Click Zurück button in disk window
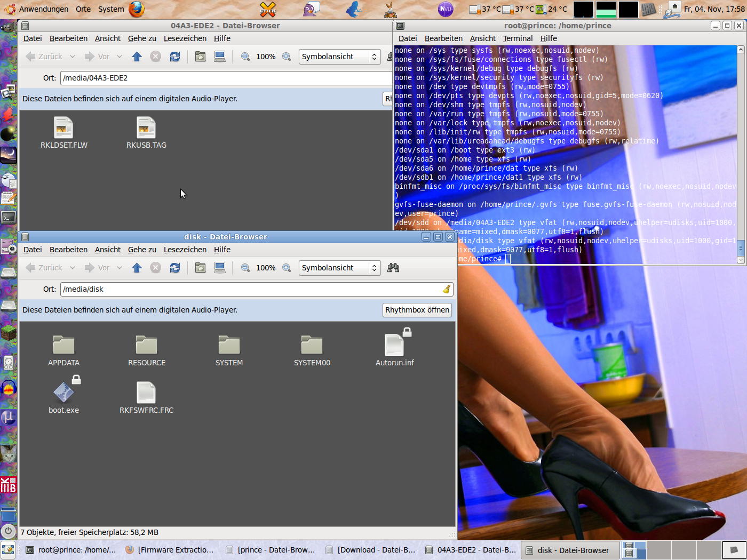The width and height of the screenshot is (747, 560). click(x=45, y=268)
